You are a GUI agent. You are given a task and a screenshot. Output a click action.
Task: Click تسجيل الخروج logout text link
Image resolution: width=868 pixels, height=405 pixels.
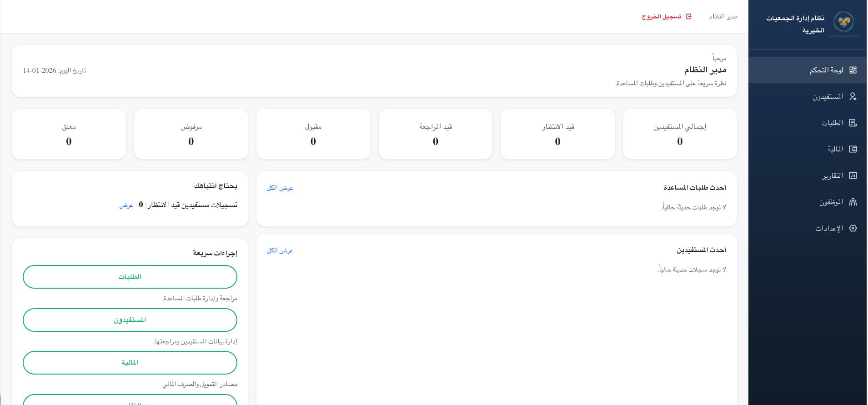coord(661,17)
